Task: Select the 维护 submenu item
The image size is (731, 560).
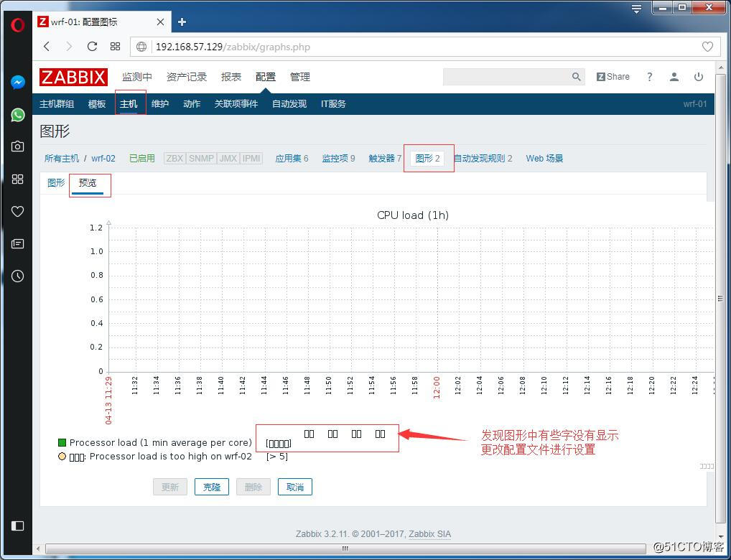Action: (160, 104)
